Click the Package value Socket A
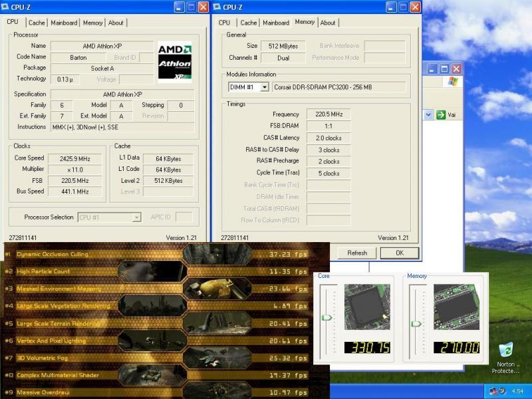Image resolution: width=532 pixels, height=399 pixels. (102, 68)
